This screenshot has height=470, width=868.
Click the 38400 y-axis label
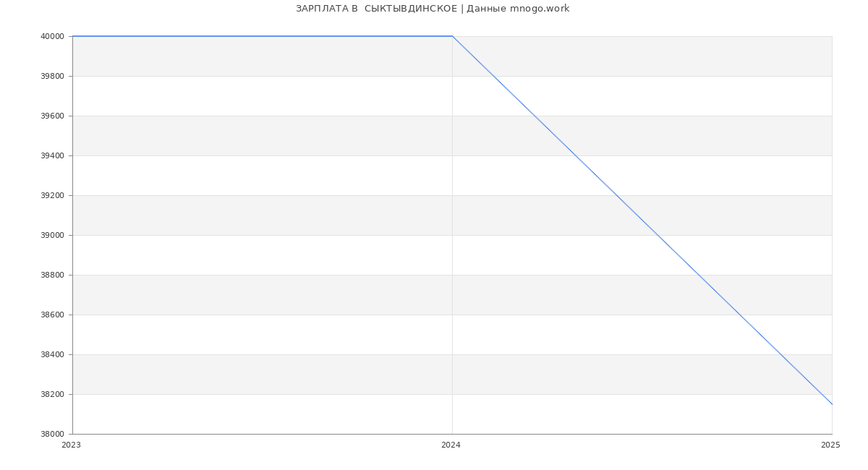[52, 354]
